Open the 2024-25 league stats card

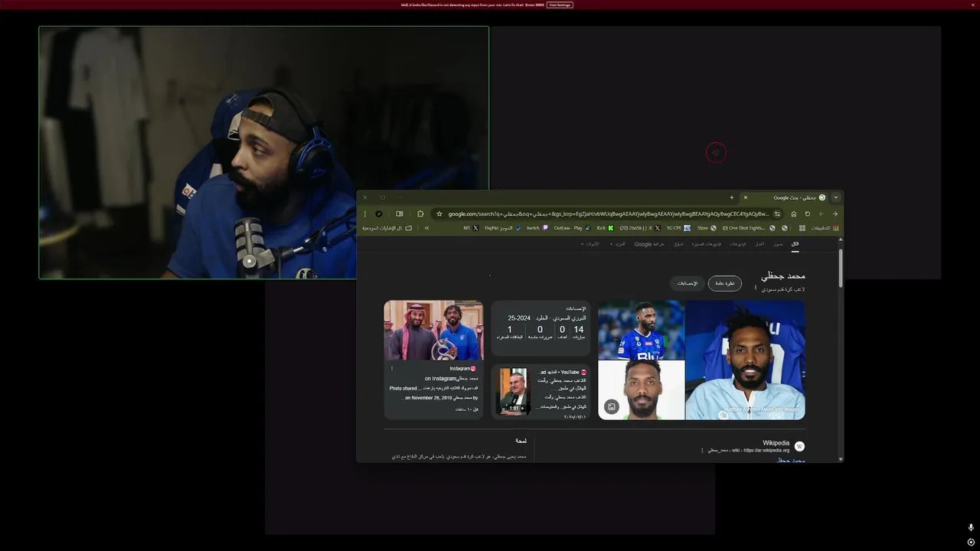click(541, 328)
